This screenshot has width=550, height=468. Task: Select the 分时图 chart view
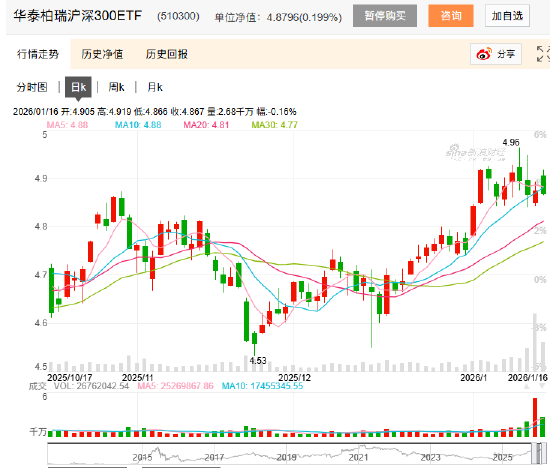click(x=32, y=87)
